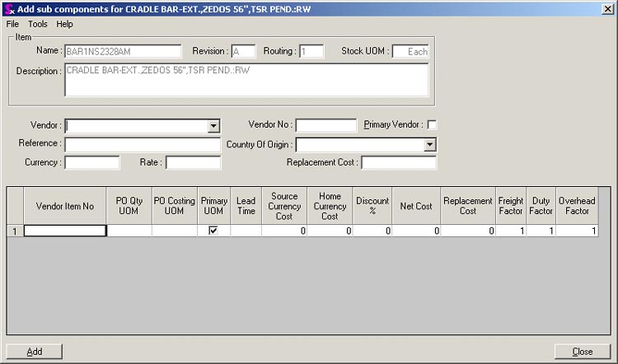Click the Lead Time column header

pyautogui.click(x=246, y=206)
